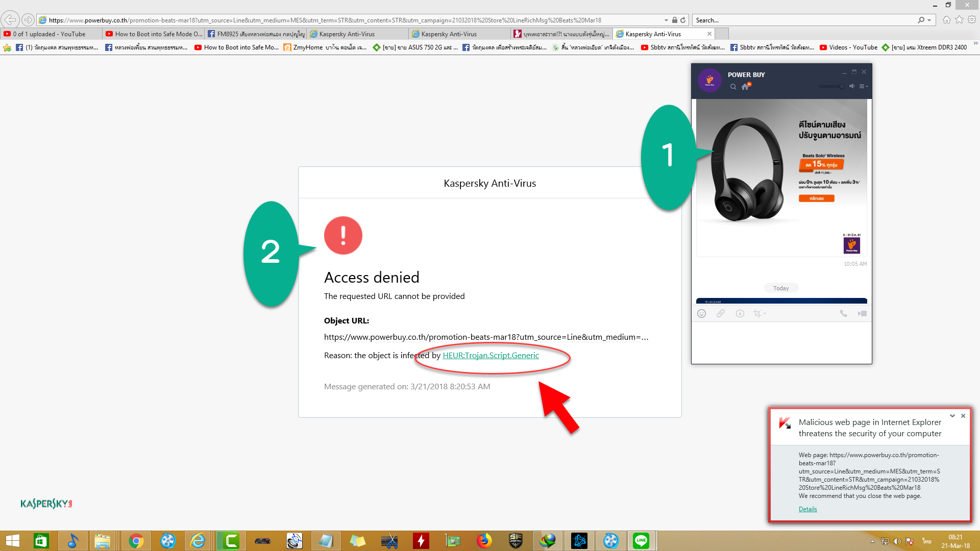Search in the Power Buy LINE chat
The width and height of the screenshot is (980, 551).
click(733, 87)
